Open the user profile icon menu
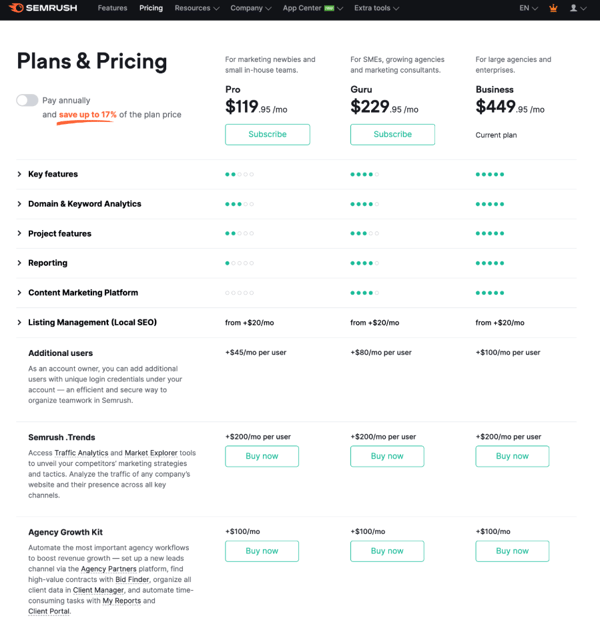 point(575,8)
